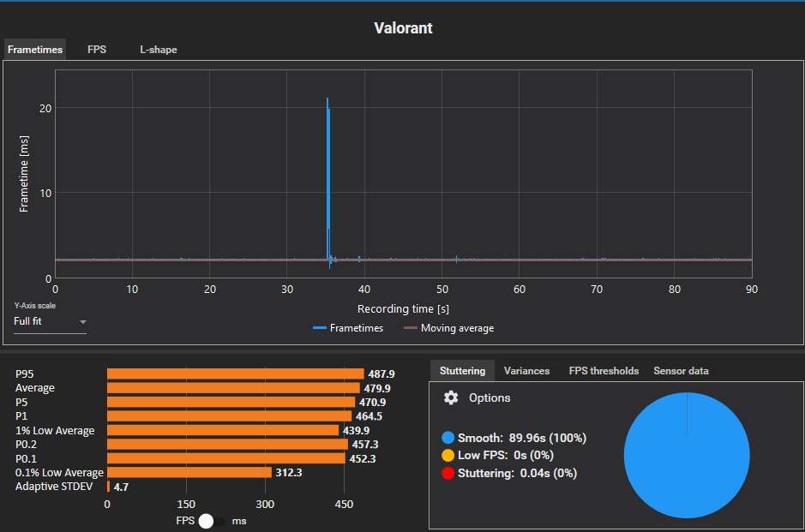Click the red Stuttering legend dot

point(448,473)
